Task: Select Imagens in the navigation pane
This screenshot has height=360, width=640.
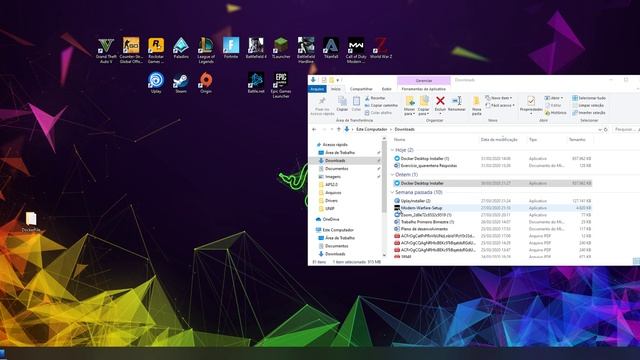Action: 333,177
